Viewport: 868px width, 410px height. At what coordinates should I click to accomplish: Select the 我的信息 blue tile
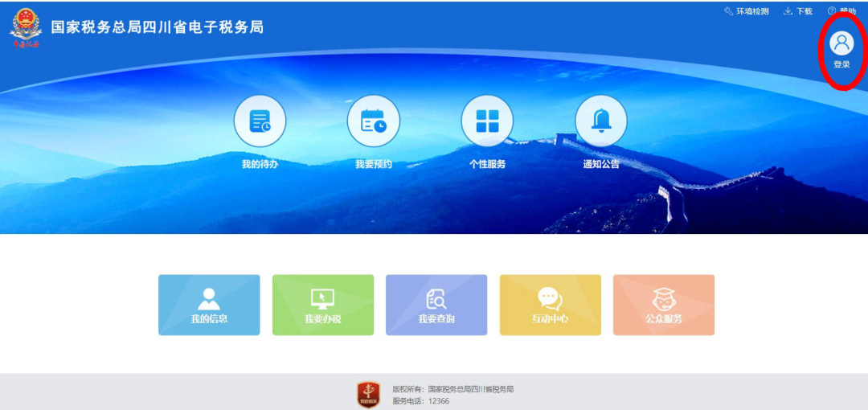(x=209, y=305)
